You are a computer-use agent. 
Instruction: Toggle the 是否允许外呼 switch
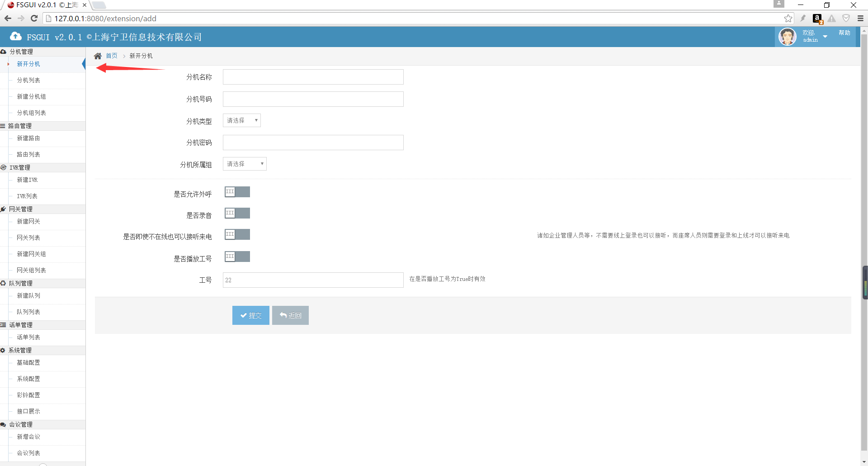237,192
